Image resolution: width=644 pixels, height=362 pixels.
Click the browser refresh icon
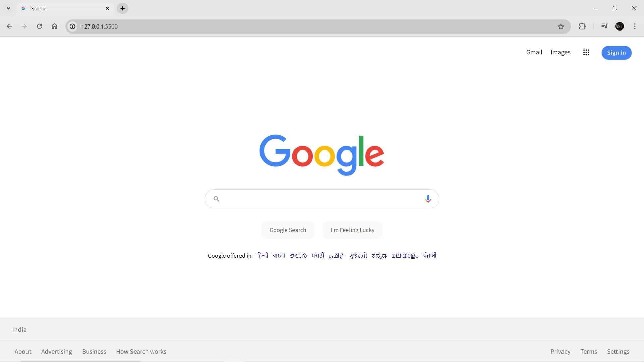pyautogui.click(x=39, y=26)
